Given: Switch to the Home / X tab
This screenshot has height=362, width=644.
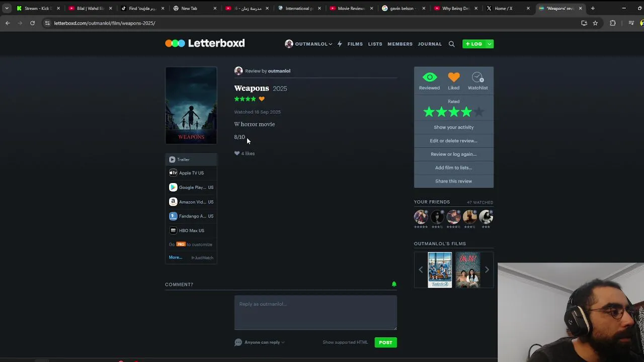Looking at the screenshot, I should click(507, 8).
